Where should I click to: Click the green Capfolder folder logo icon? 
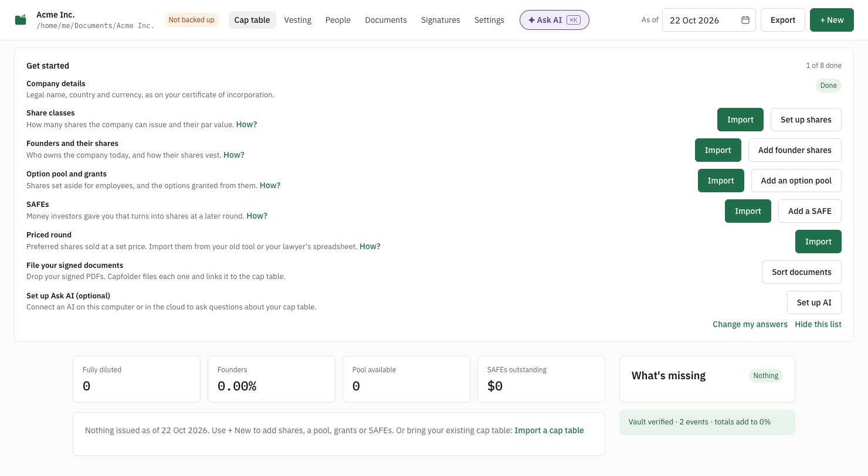21,20
